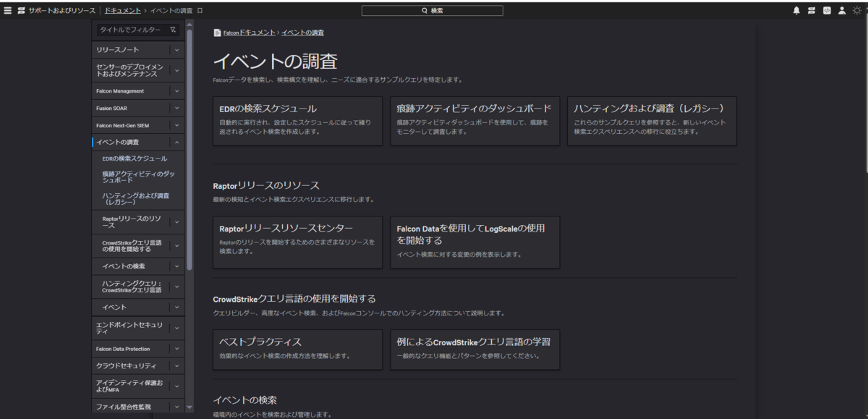This screenshot has height=419, width=868.
Task: Click the CrowdStrikeクエリ言語の使用を開始する main heading
Action: click(294, 298)
